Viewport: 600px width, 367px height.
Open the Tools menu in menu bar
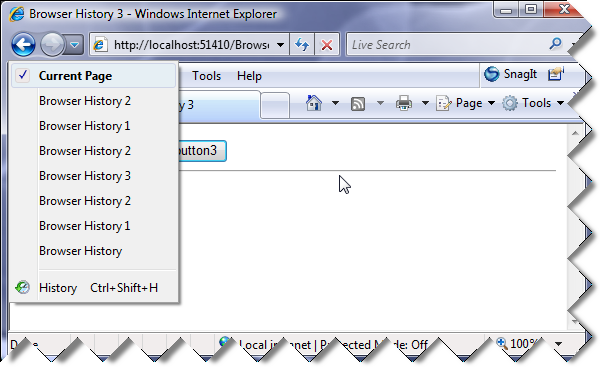point(207,76)
